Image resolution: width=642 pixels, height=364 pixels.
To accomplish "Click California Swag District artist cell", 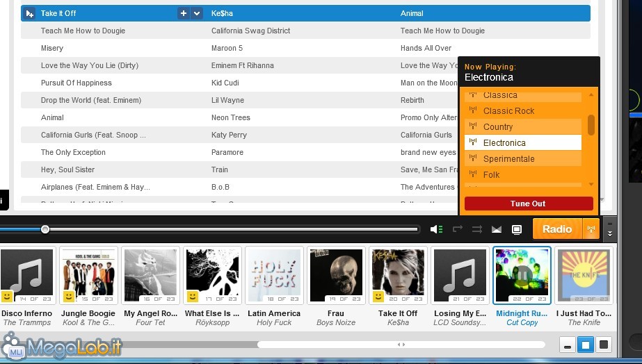I will click(x=250, y=31).
